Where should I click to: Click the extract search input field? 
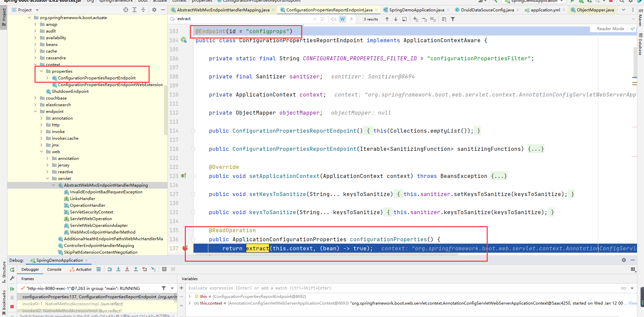pyautogui.click(x=245, y=19)
